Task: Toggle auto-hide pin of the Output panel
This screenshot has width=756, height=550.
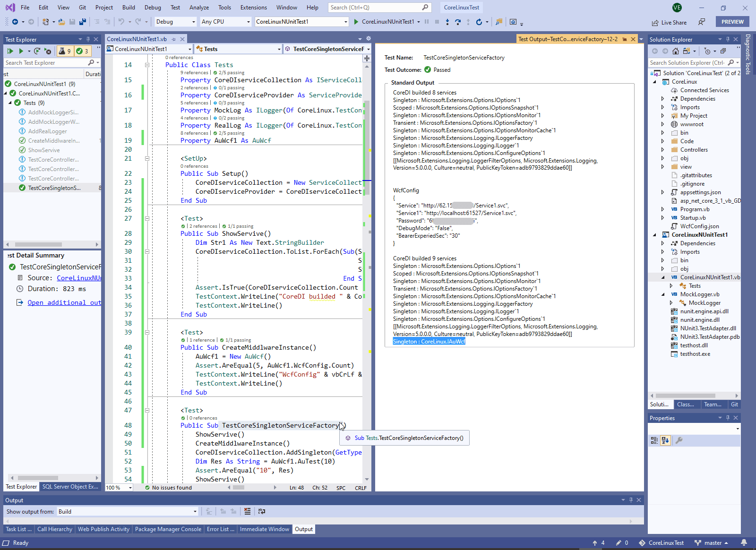Action: coord(631,500)
